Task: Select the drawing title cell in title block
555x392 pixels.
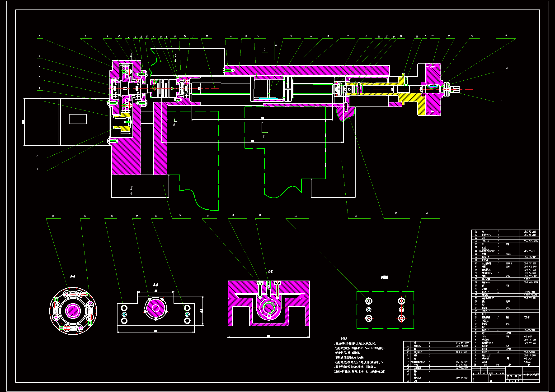Action: tap(531, 375)
